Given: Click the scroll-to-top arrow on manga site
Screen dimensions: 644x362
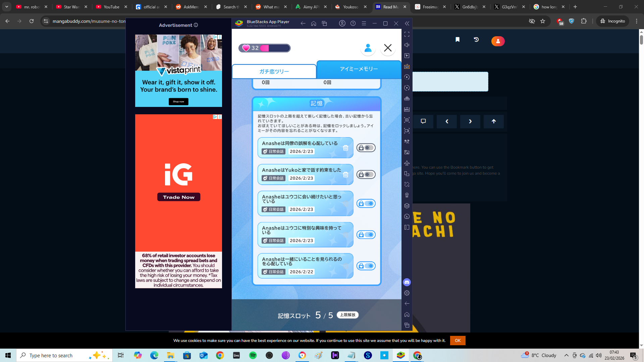Looking at the screenshot, I should 494,121.
